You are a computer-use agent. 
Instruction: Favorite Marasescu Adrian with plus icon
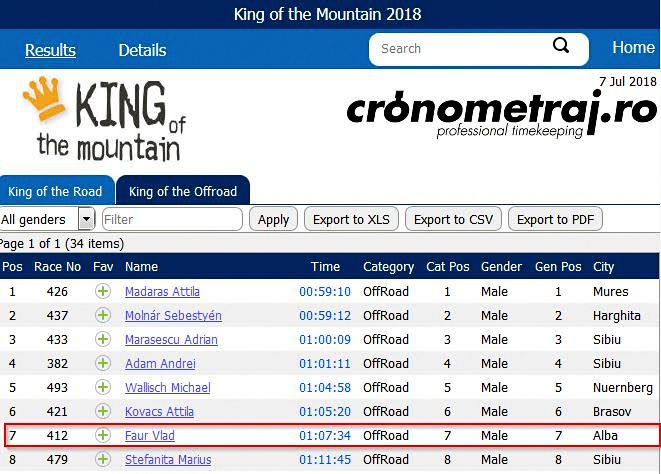[x=103, y=339]
